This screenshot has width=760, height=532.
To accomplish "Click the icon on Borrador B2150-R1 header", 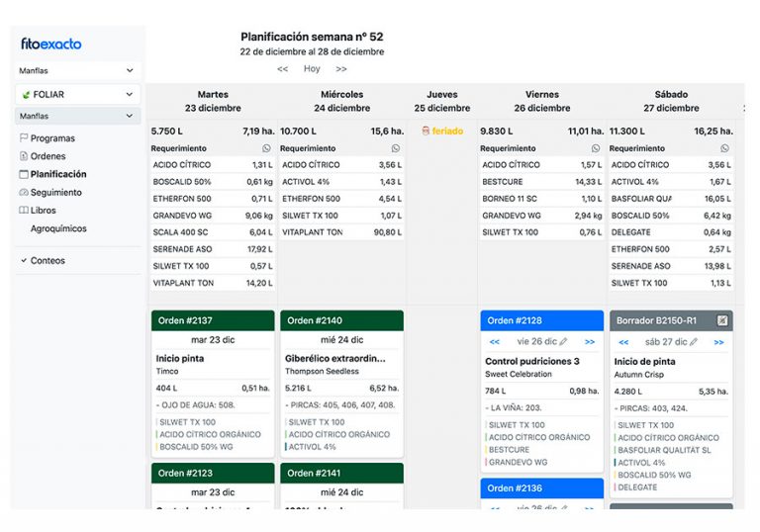I will pyautogui.click(x=722, y=320).
